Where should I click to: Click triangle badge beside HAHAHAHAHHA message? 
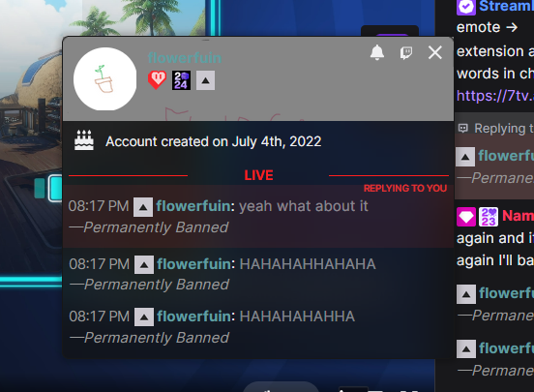(x=144, y=317)
